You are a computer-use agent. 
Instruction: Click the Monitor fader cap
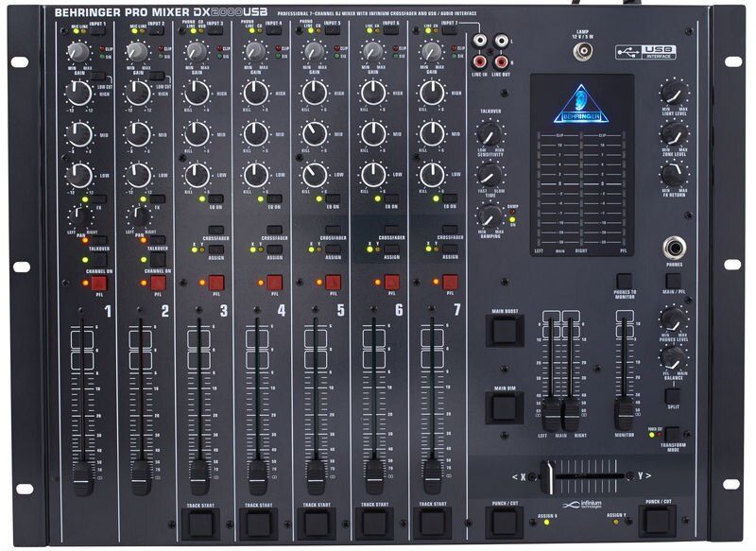pos(624,413)
